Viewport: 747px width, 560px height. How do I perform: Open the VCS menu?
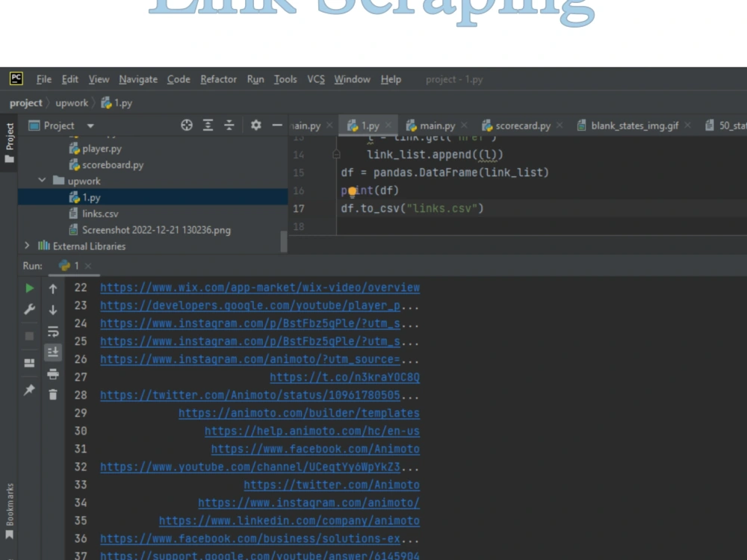(316, 80)
